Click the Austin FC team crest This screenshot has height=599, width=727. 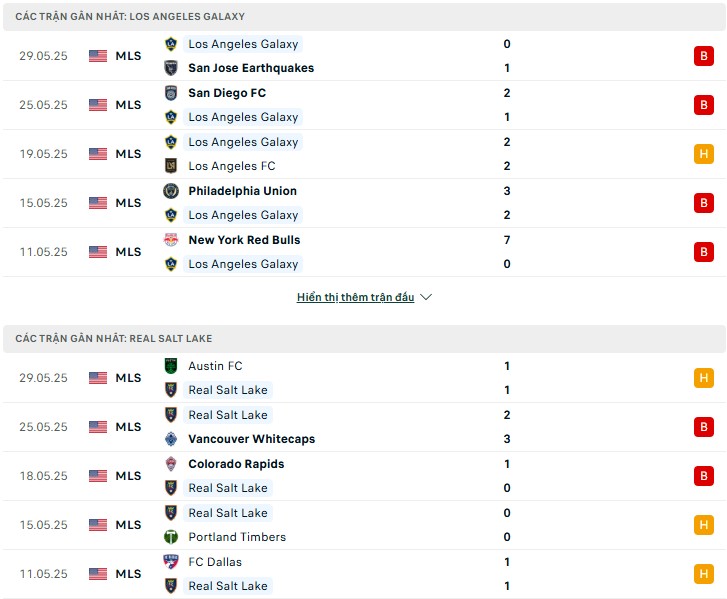click(171, 366)
